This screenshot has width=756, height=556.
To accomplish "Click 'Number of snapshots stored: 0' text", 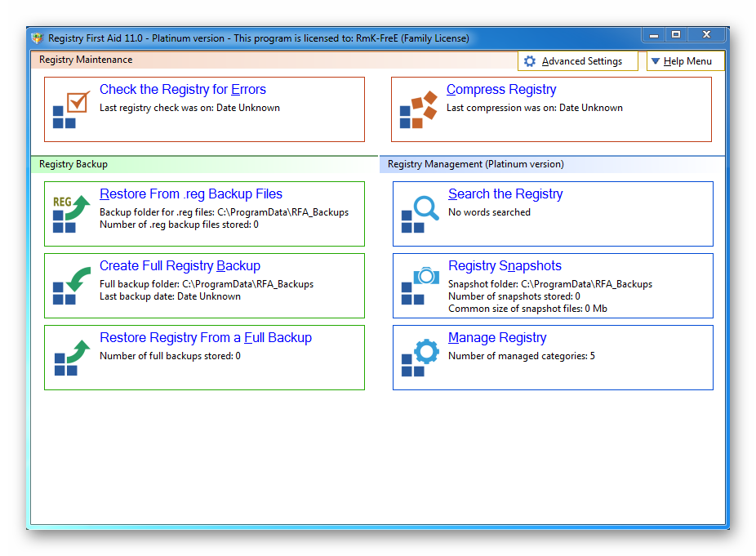I will [x=514, y=296].
